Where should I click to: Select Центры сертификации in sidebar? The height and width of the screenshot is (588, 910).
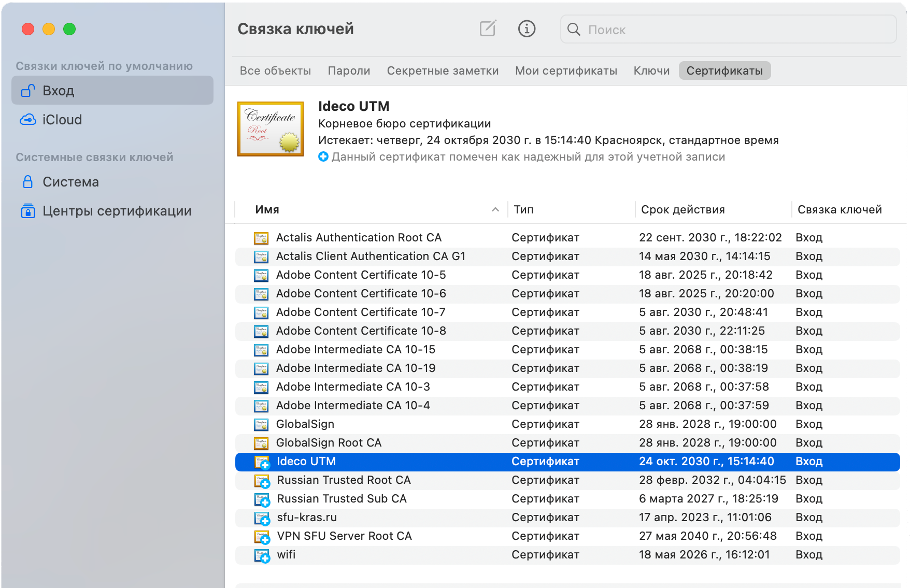coord(117,211)
